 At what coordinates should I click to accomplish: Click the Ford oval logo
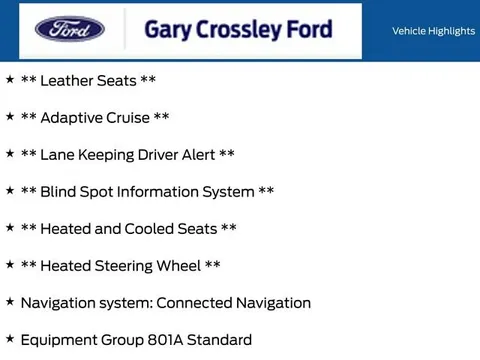[70, 29]
